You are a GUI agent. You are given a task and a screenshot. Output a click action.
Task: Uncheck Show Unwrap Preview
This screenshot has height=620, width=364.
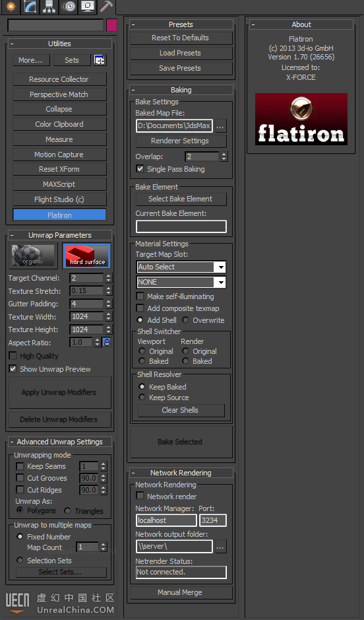pos(13,368)
